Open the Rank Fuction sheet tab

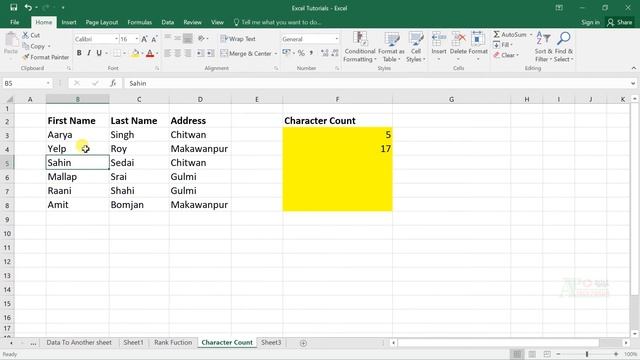pos(173,342)
